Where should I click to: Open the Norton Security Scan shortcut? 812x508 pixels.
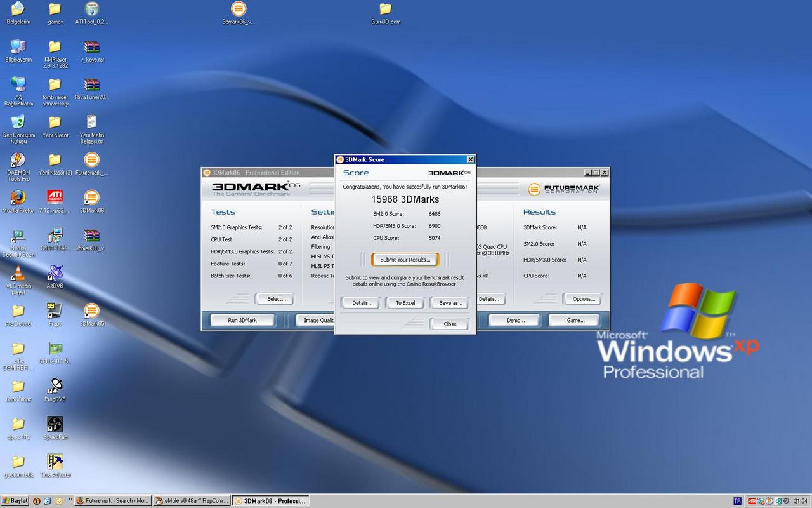(18, 242)
